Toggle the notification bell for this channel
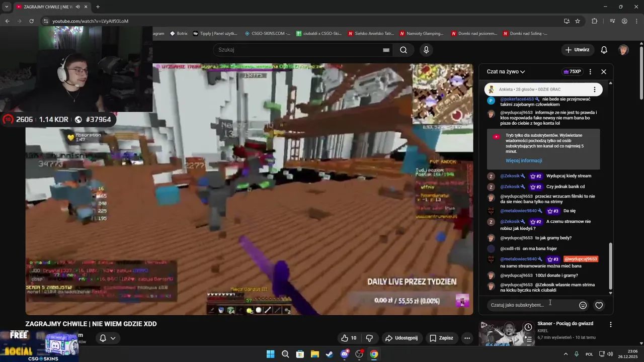Image resolution: width=644 pixels, height=362 pixels. point(103,338)
